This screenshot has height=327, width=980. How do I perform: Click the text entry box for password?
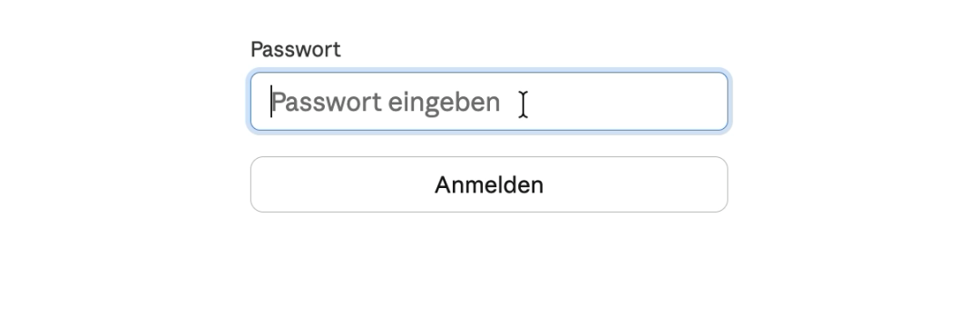[x=489, y=102]
